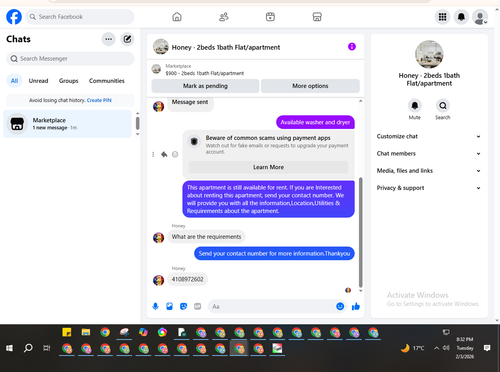Click the Facebook logo
The image size is (500, 372).
coord(14,17)
